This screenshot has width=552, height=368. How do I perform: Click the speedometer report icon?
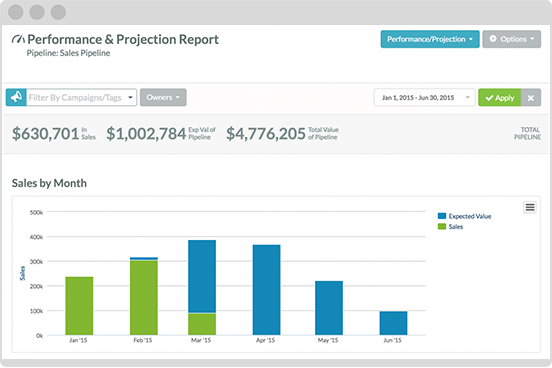[x=18, y=39]
